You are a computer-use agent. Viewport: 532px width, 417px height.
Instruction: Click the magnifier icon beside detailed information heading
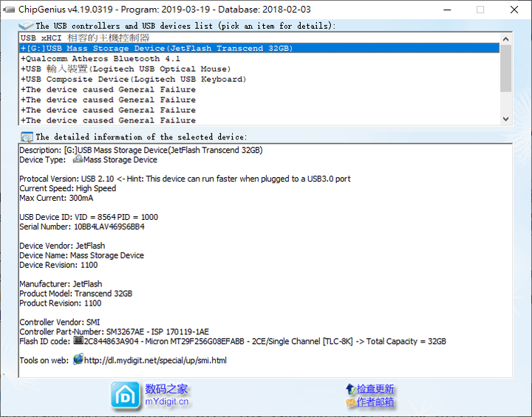27,137
